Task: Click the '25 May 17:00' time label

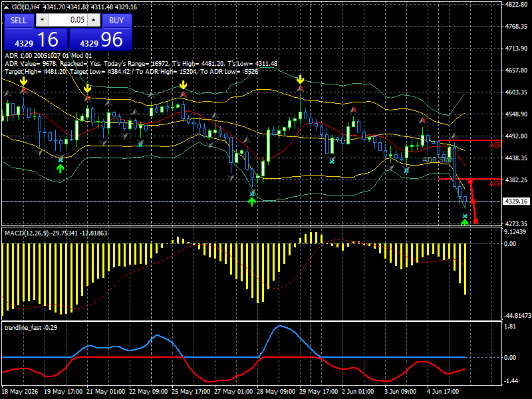Action: (191, 392)
